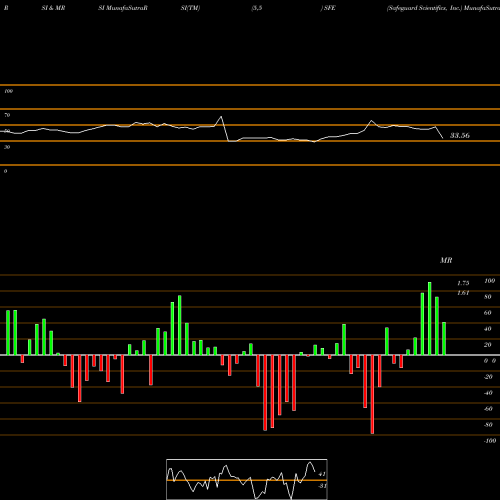Click the RSI line spike peak
500x500 pixels.
pyautogui.click(x=221, y=117)
